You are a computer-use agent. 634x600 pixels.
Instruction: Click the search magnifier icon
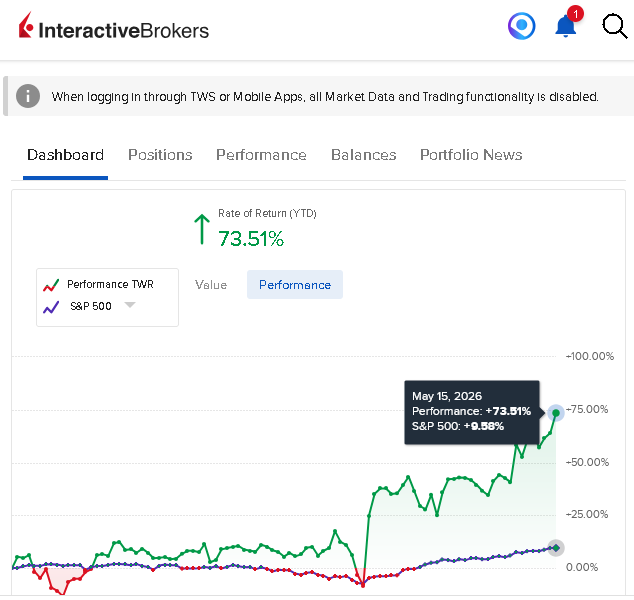(615, 26)
